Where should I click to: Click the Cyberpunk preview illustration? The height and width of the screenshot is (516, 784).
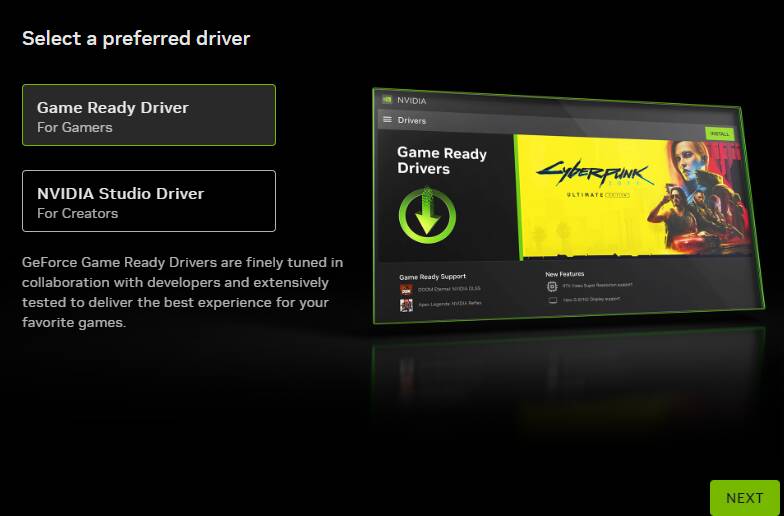[x=634, y=198]
